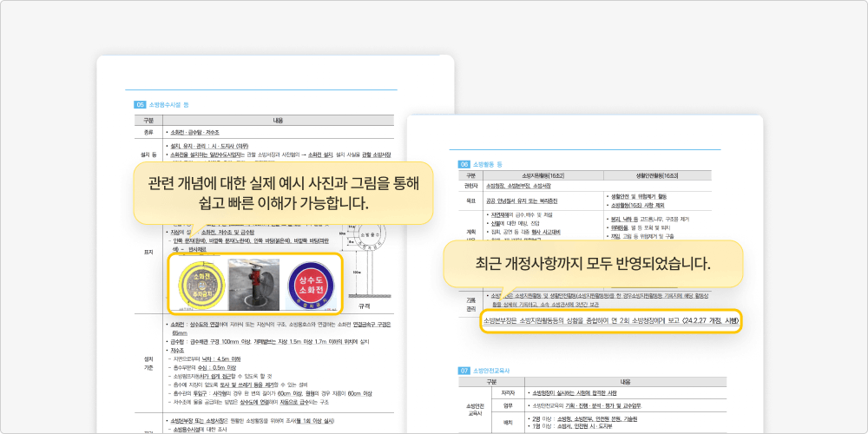This screenshot has width=868, height=434.
Task: Click the blue 07 section number badge
Action: [464, 370]
